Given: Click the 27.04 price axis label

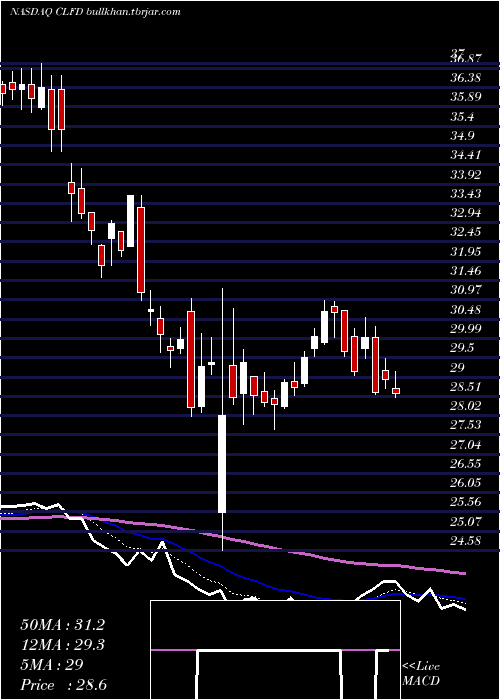Looking at the screenshot, I should click(x=466, y=444).
